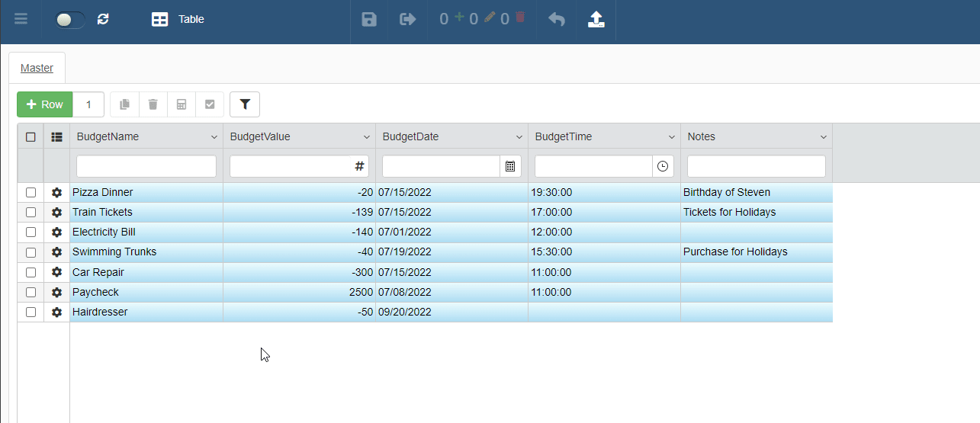Tick the checkbox for Hairdresser row
The image size is (980, 423).
pos(31,312)
